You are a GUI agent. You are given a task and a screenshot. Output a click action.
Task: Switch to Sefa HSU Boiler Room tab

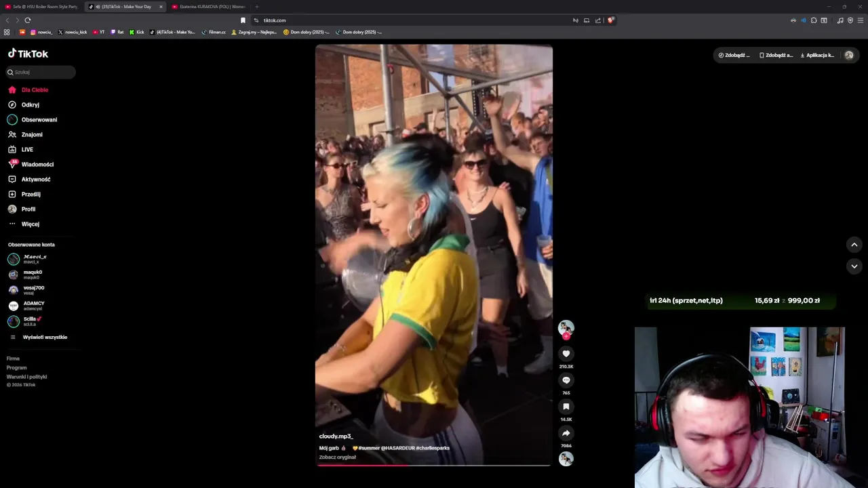click(41, 7)
